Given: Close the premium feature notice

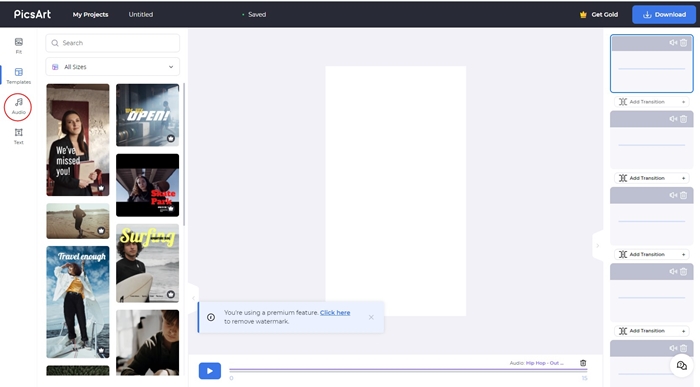Looking at the screenshot, I should (x=371, y=317).
